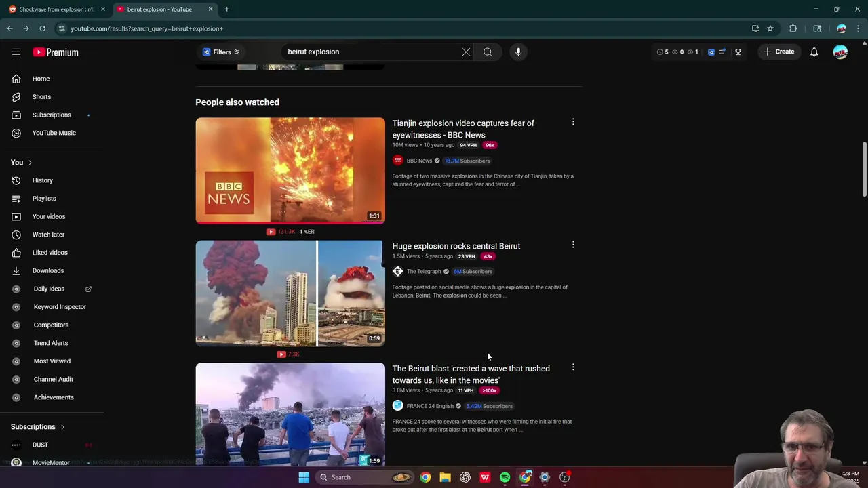Open ChatGPT from the taskbar
Image resolution: width=868 pixels, height=488 pixels.
click(465, 477)
